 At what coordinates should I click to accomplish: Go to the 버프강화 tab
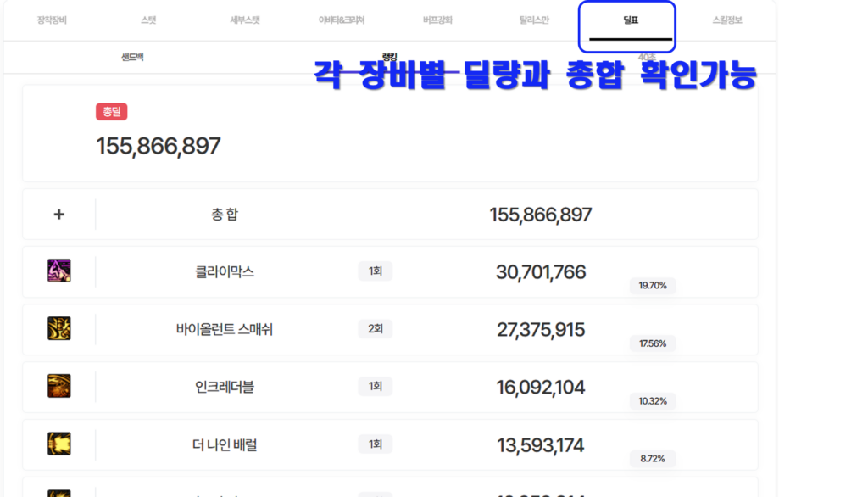pyautogui.click(x=437, y=20)
